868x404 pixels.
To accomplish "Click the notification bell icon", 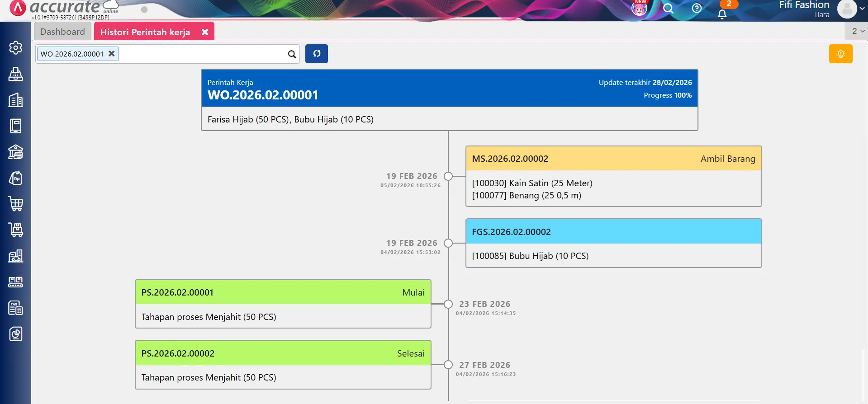I will click(722, 14).
